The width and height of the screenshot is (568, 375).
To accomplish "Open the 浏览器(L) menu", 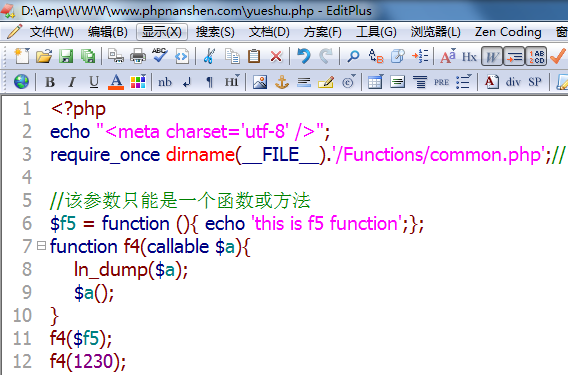I will [x=435, y=32].
